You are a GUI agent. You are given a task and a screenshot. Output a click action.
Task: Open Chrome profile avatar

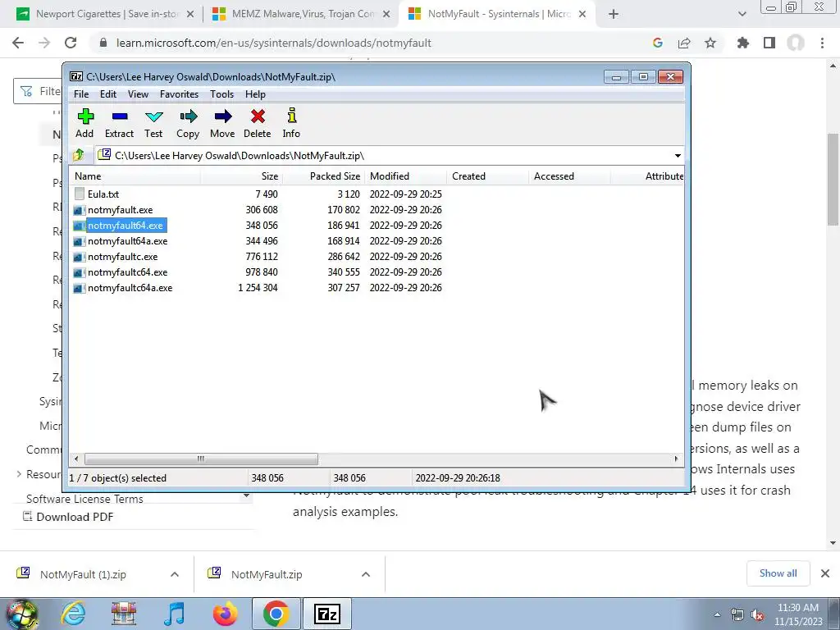pos(796,43)
